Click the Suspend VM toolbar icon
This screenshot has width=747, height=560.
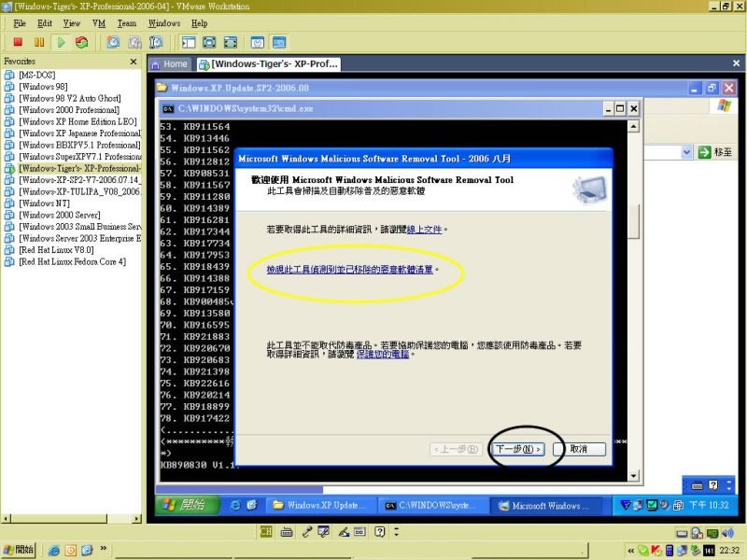[x=39, y=42]
